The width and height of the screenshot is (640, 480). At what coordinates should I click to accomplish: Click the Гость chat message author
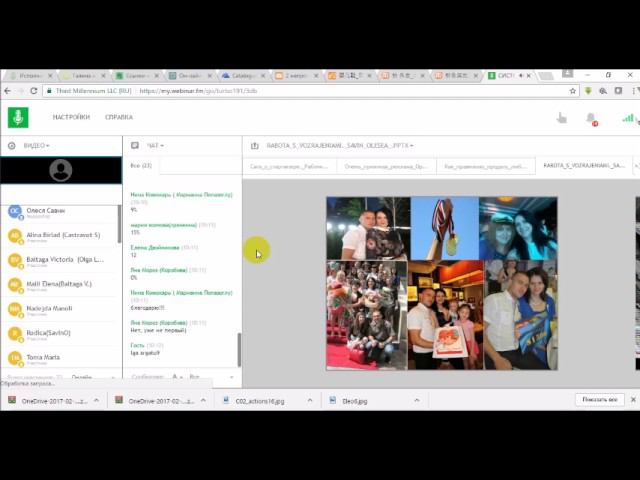click(138, 345)
